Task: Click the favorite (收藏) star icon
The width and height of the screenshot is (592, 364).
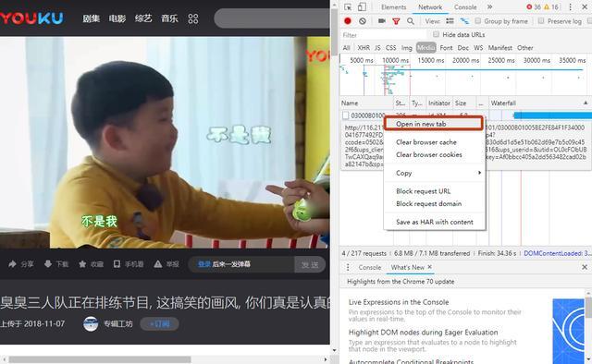Action: click(82, 264)
